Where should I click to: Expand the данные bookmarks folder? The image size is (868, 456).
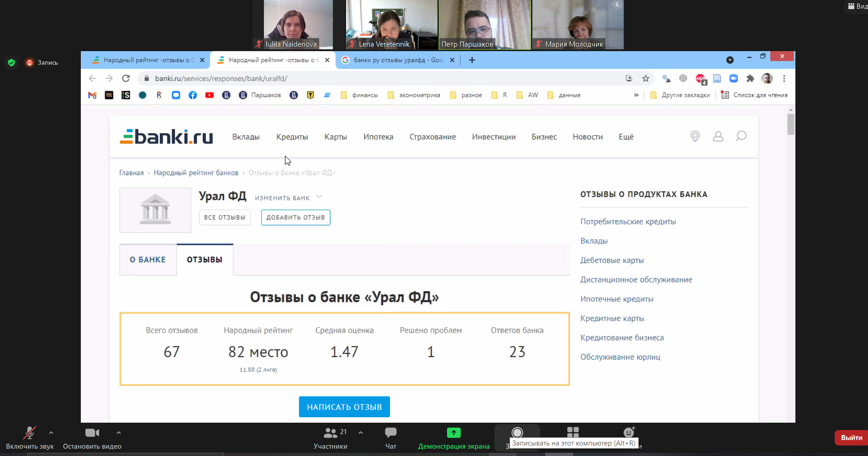pyautogui.click(x=564, y=95)
